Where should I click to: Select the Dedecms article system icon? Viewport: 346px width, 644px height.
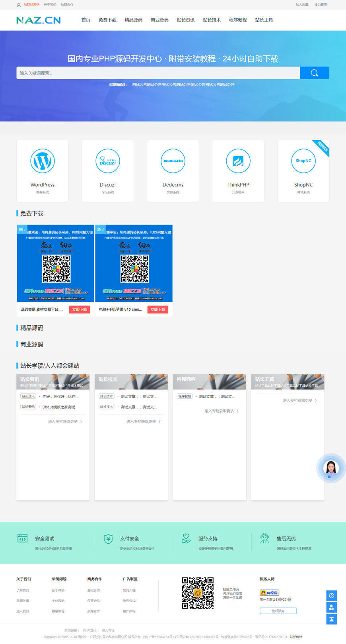point(173,161)
